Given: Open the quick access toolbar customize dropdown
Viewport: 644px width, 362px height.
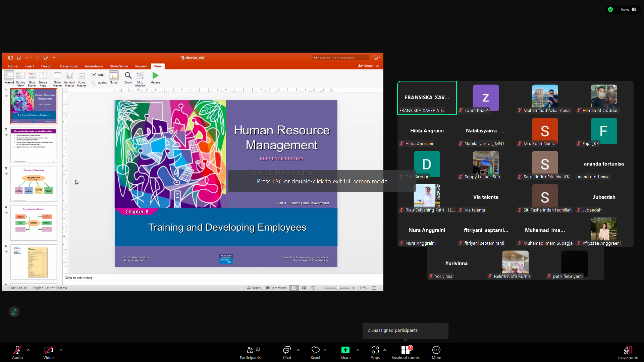Looking at the screenshot, I should (x=54, y=58).
